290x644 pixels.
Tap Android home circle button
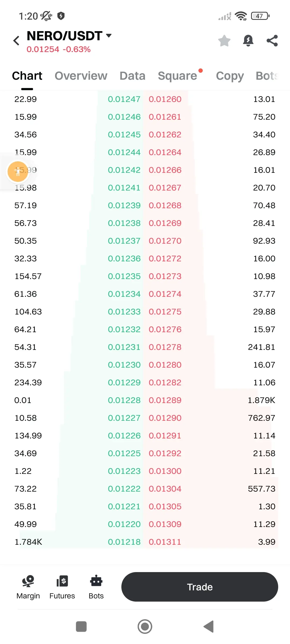click(145, 627)
